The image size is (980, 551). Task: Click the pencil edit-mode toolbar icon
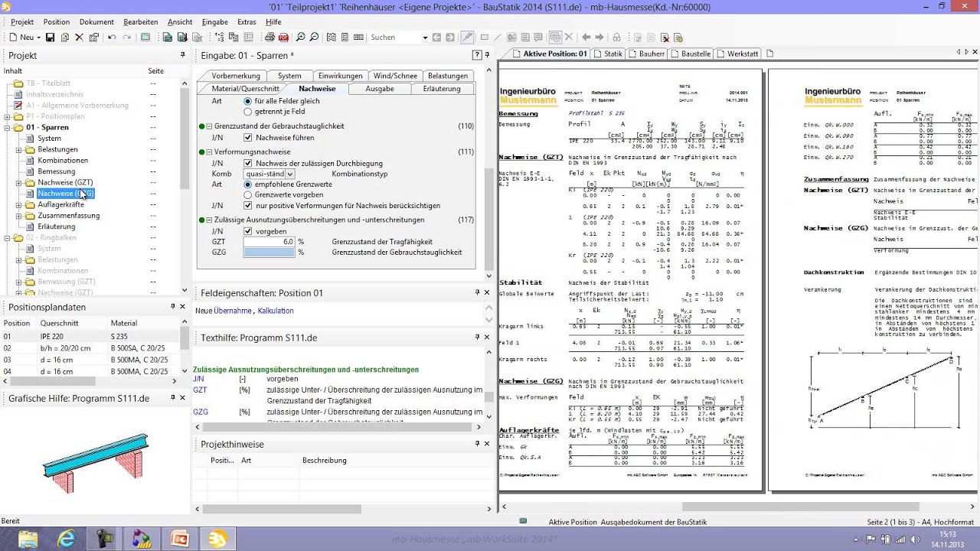pos(468,37)
